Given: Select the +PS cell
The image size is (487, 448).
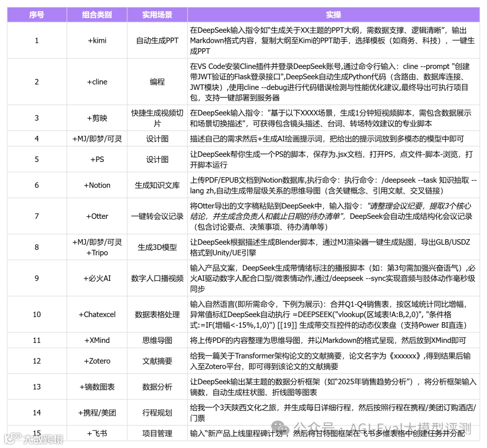Looking at the screenshot, I should pos(97,159).
